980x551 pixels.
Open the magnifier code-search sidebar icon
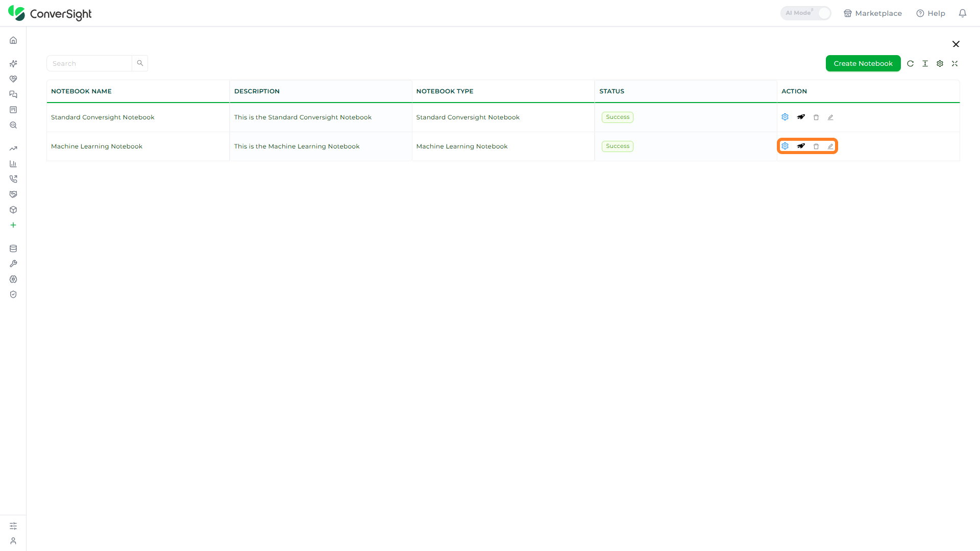(13, 125)
